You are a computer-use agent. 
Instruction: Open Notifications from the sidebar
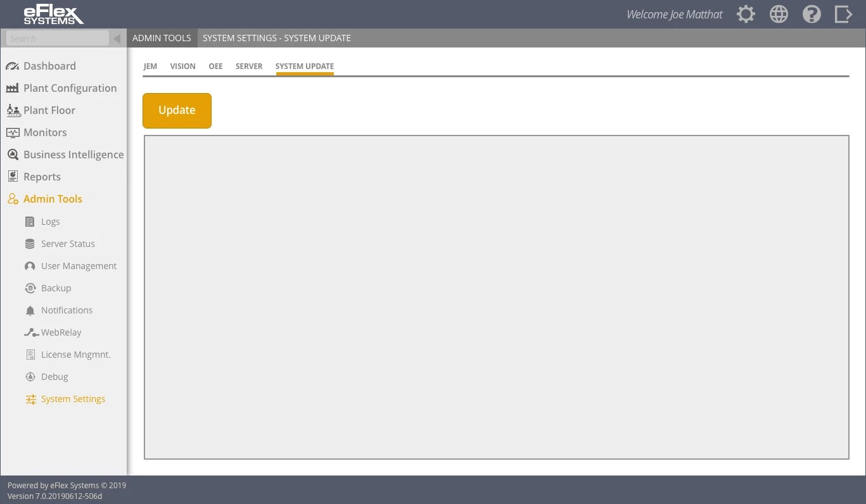[x=67, y=310]
